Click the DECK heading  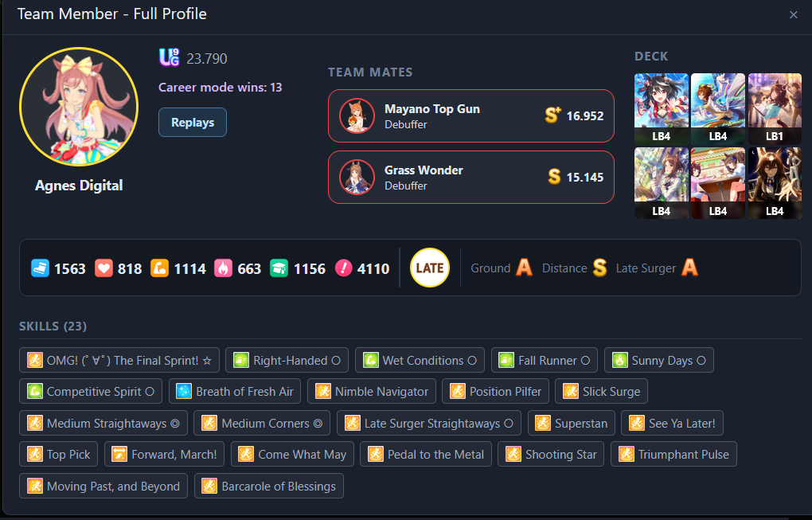coord(651,57)
